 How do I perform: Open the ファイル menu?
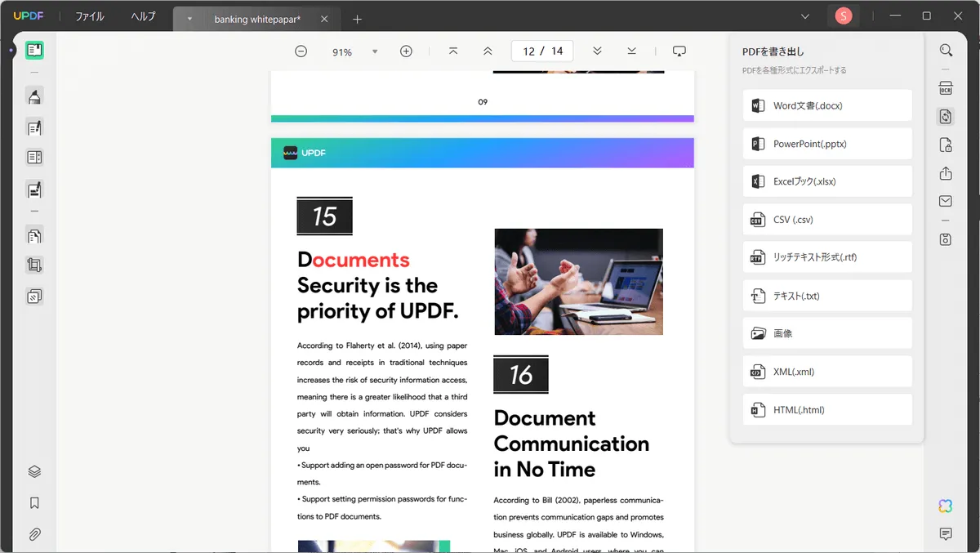click(89, 16)
